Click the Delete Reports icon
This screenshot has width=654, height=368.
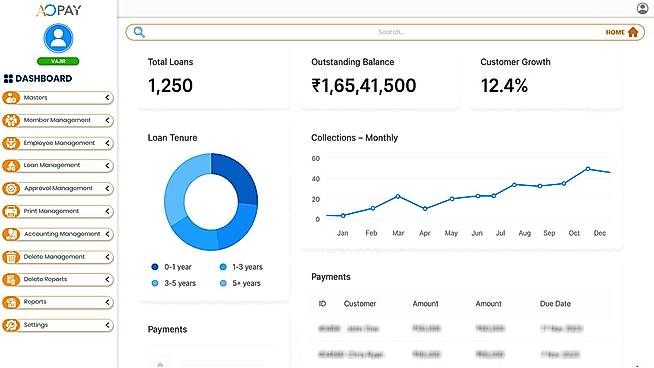point(11,280)
